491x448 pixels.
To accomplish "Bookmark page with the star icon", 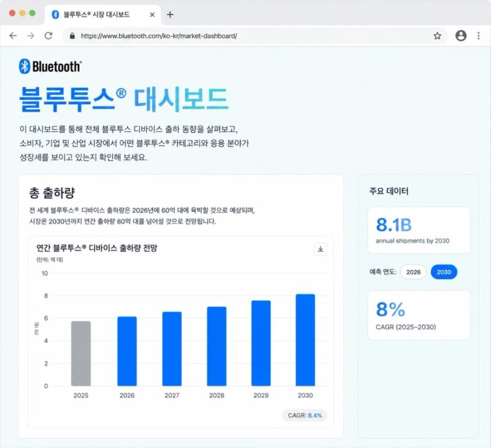I will (438, 36).
